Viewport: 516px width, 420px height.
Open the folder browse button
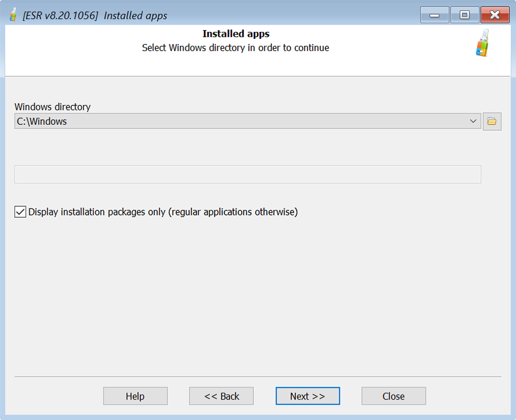(x=492, y=121)
